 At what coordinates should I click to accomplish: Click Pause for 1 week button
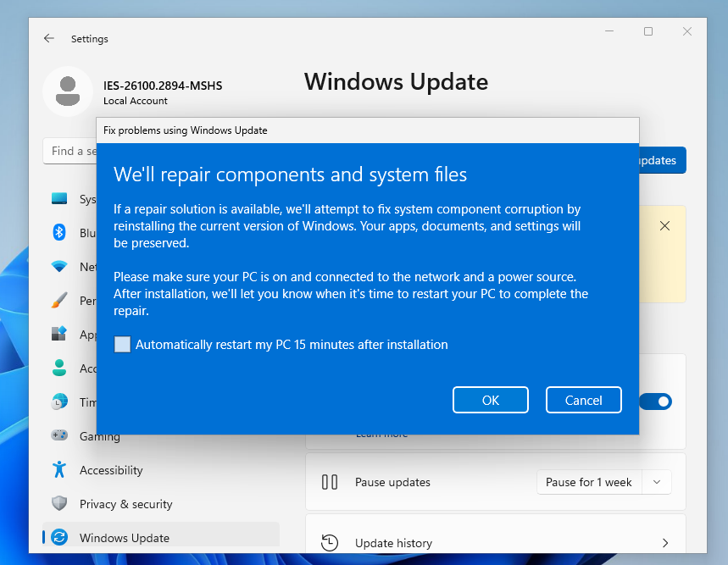click(x=589, y=482)
